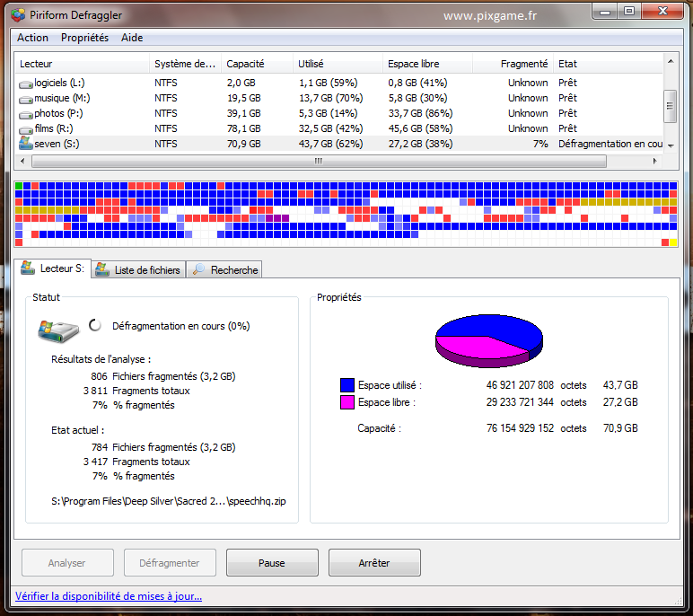Click the "3 811 Fragments totaux" analysis line
Image resolution: width=693 pixels, height=616 pixels.
(136, 391)
